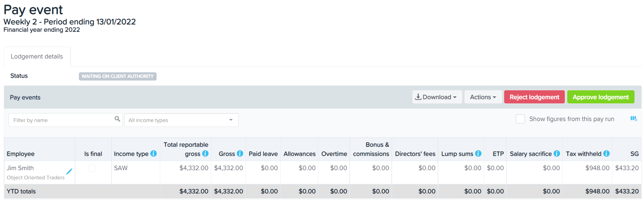Click the info icon beside Total reportable gross
644x201 pixels.
(x=205, y=154)
